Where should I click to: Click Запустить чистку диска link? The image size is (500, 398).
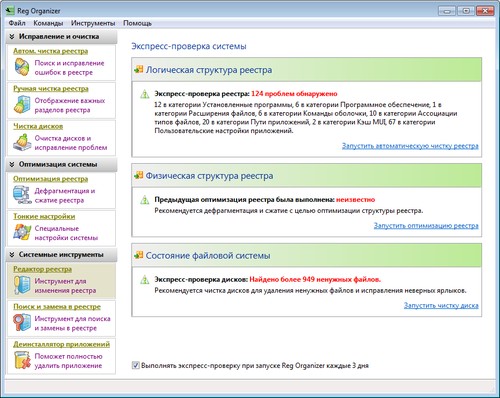click(441, 305)
